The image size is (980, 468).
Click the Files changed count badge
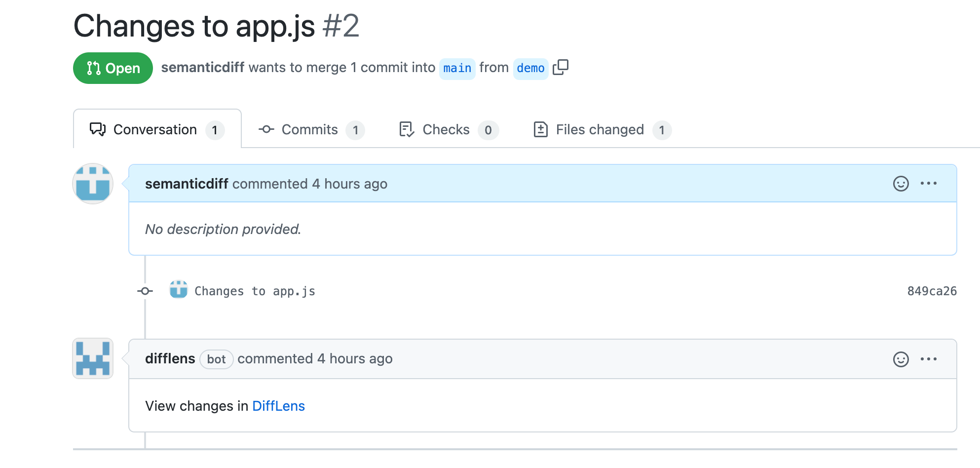click(x=662, y=130)
